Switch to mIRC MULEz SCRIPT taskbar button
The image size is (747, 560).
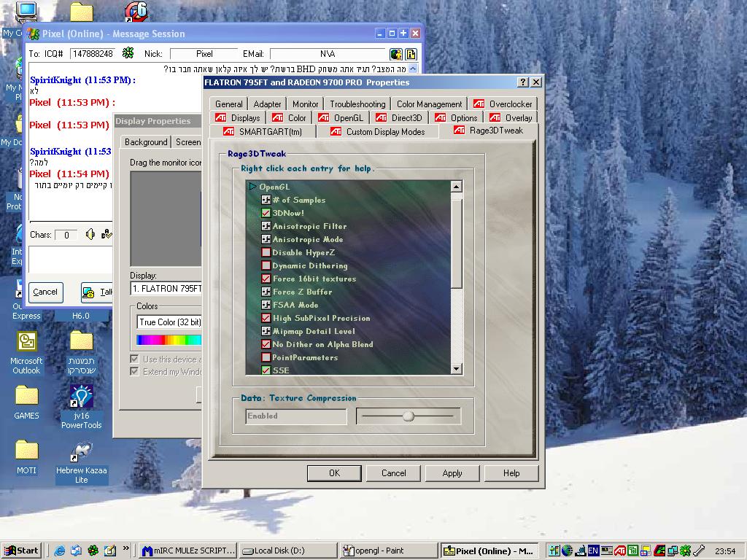[x=189, y=551]
